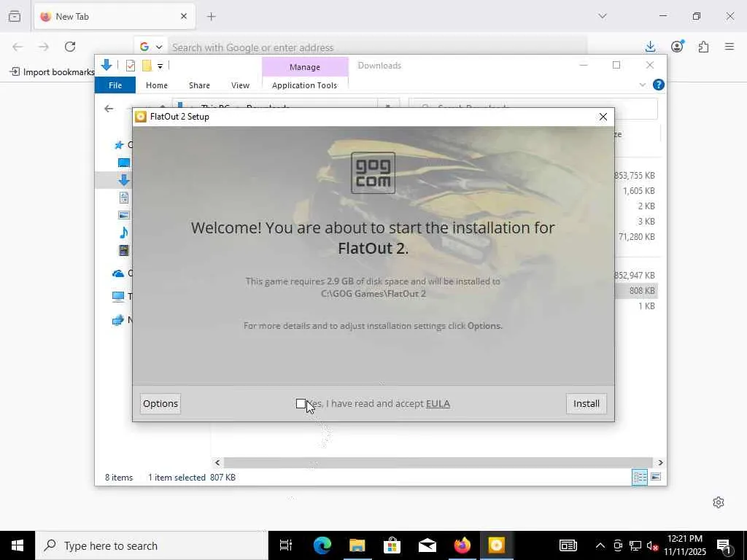This screenshot has height=560, width=747.
Task: Switch Explorer to details view icon
Action: pos(639,477)
